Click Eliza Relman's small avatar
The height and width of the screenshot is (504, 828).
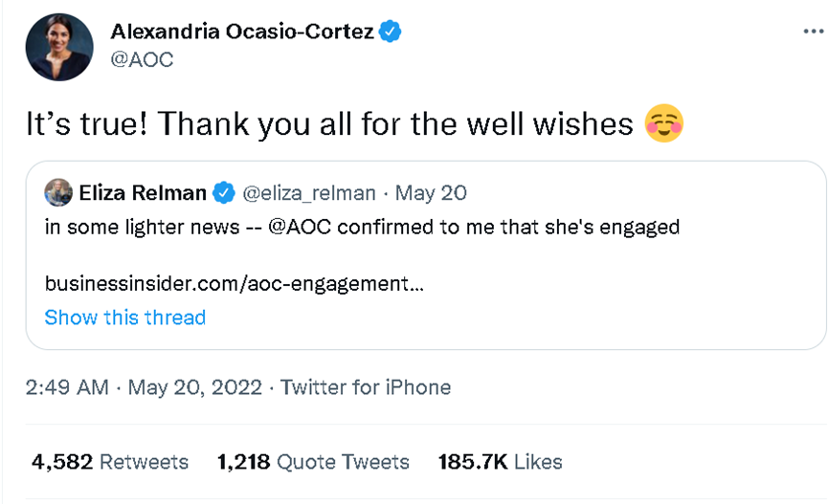pos(58,192)
